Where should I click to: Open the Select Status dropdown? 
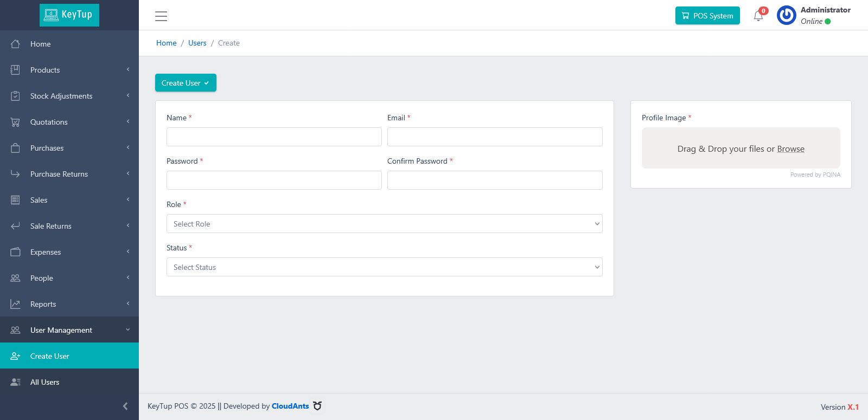click(x=384, y=267)
